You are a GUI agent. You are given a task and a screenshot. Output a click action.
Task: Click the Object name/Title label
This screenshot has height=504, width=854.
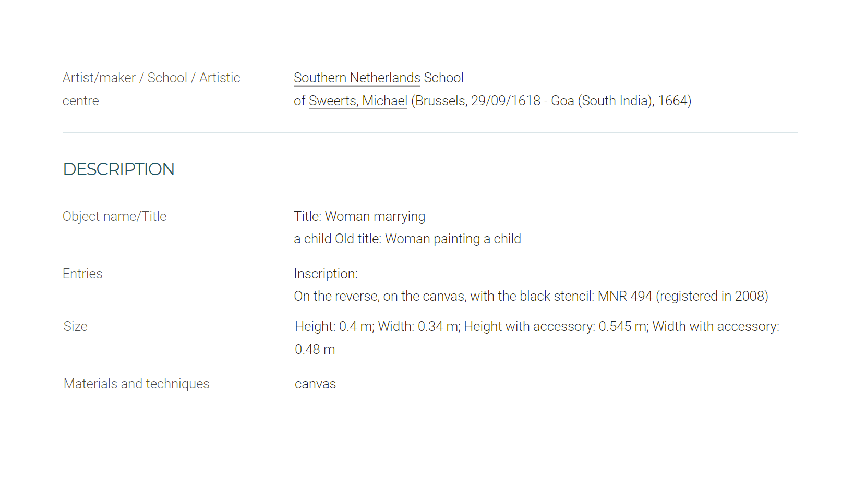coord(114,216)
